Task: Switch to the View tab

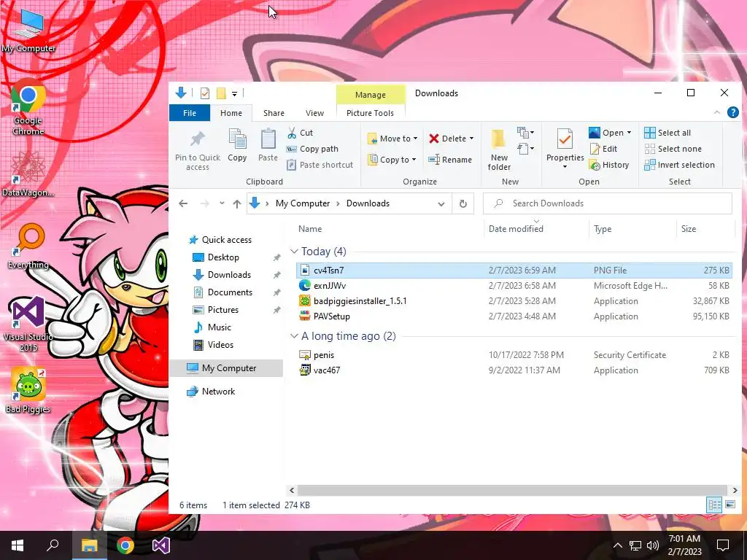Action: 314,113
